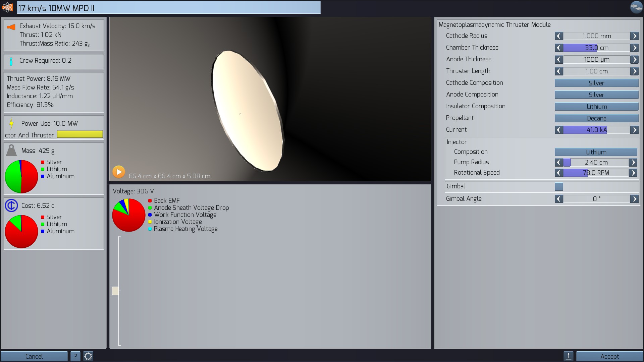The image size is (644, 362).
Task: Open Injector Composition Lithium selector
Action: [596, 152]
